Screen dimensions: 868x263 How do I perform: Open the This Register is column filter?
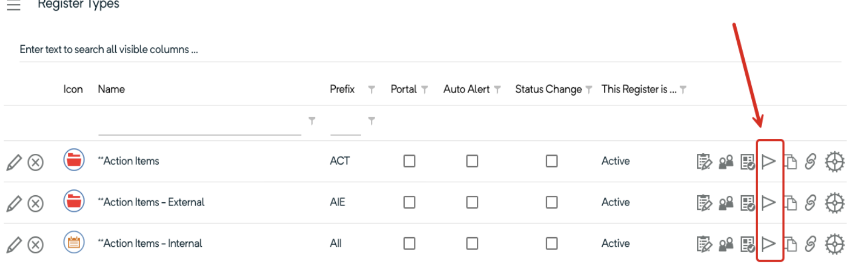click(683, 90)
